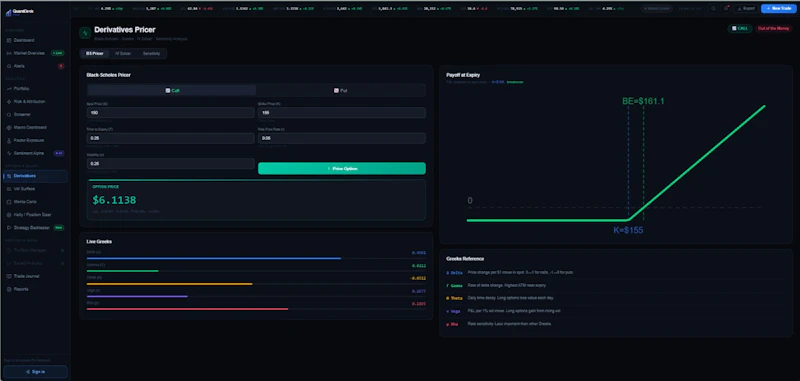The height and width of the screenshot is (381, 800).
Task: Select the Put option type
Action: (341, 90)
